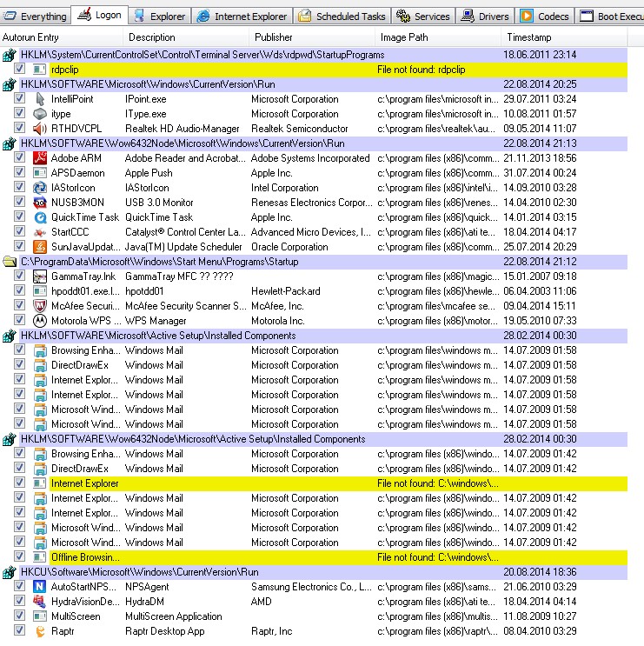Image resolution: width=644 pixels, height=646 pixels.
Task: Open the Internet Explorer tab
Action: pyautogui.click(x=242, y=17)
